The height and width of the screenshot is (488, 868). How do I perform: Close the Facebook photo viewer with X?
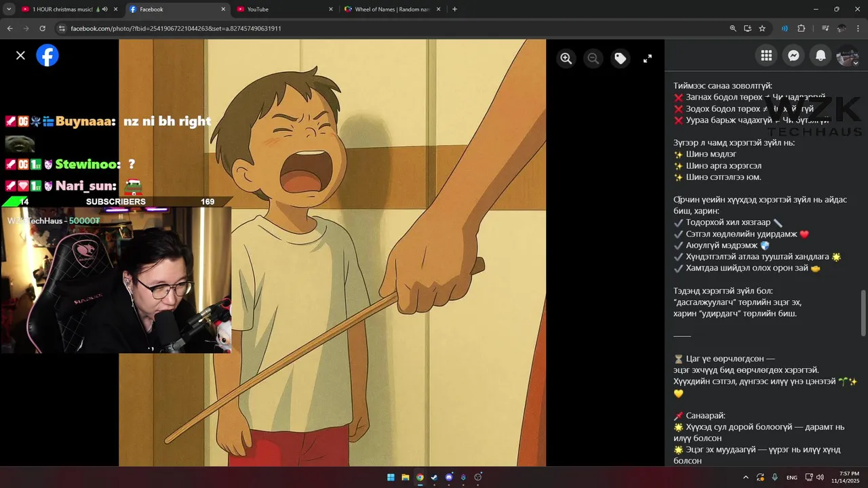tap(20, 56)
